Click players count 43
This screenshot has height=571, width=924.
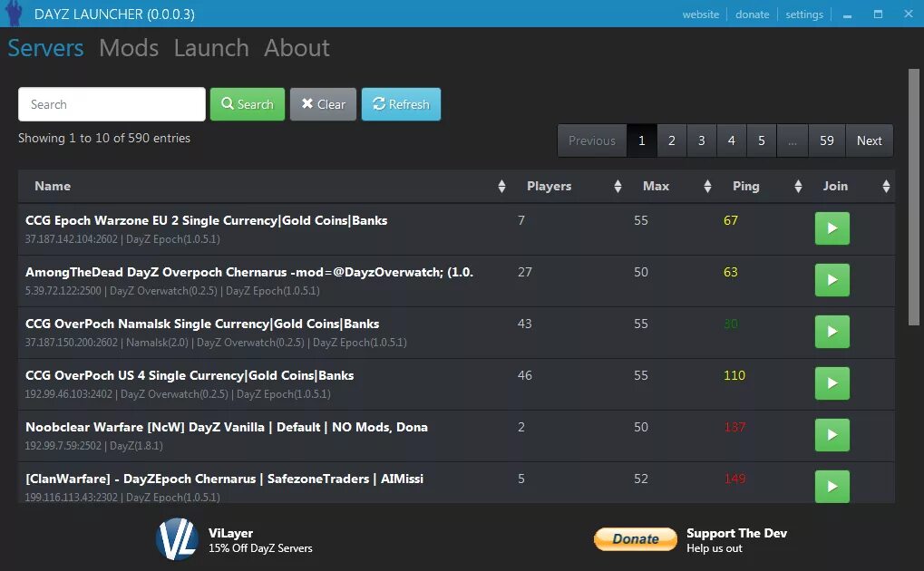pyautogui.click(x=524, y=324)
